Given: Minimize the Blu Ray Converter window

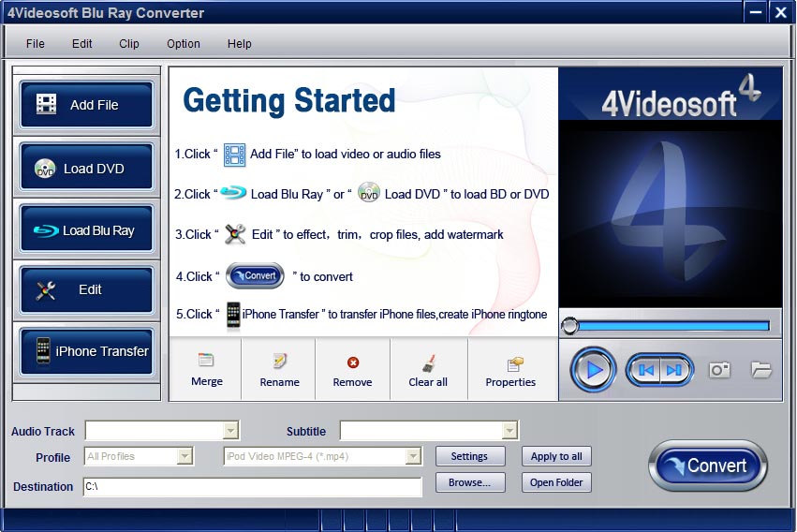Looking at the screenshot, I should [x=755, y=11].
